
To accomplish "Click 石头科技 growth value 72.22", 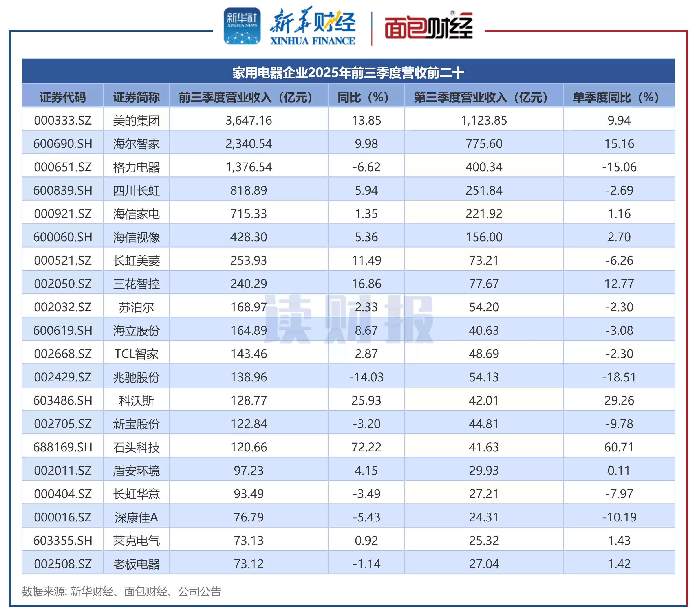I will click(x=366, y=447).
